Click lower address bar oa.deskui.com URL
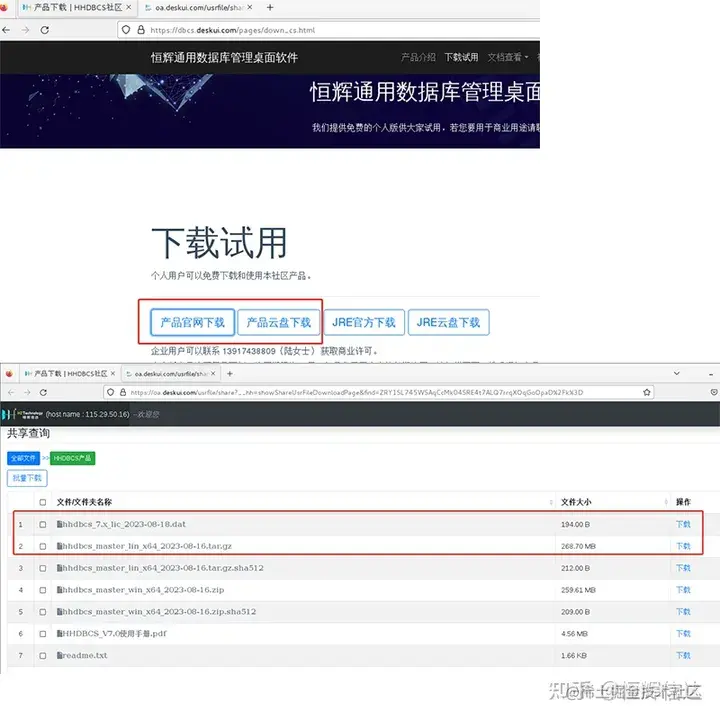The width and height of the screenshot is (720, 720). [356, 393]
